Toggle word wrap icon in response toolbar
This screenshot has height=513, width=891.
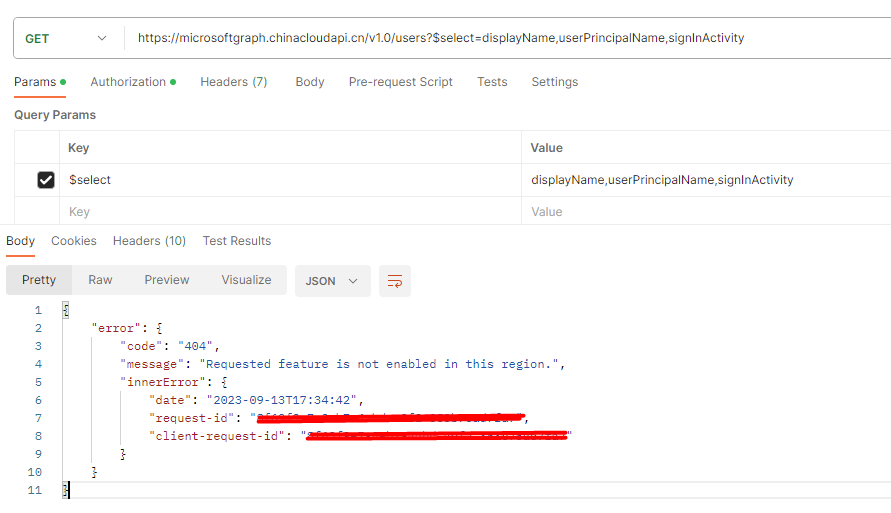click(x=394, y=281)
